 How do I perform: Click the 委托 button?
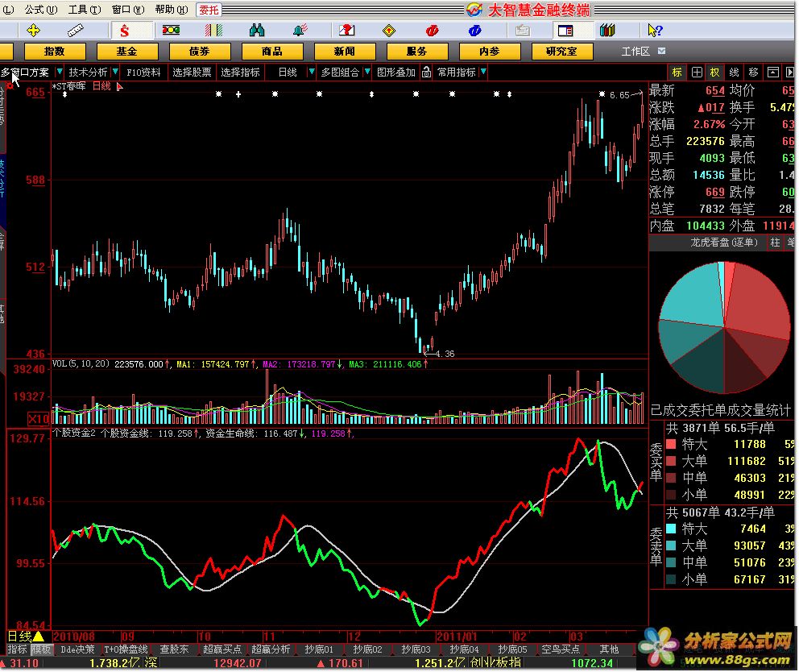click(209, 10)
